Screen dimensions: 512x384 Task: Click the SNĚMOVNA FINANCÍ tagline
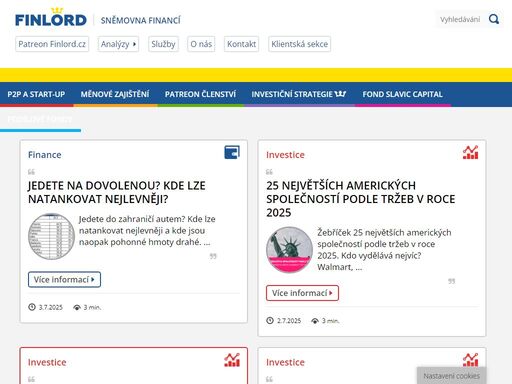click(140, 20)
